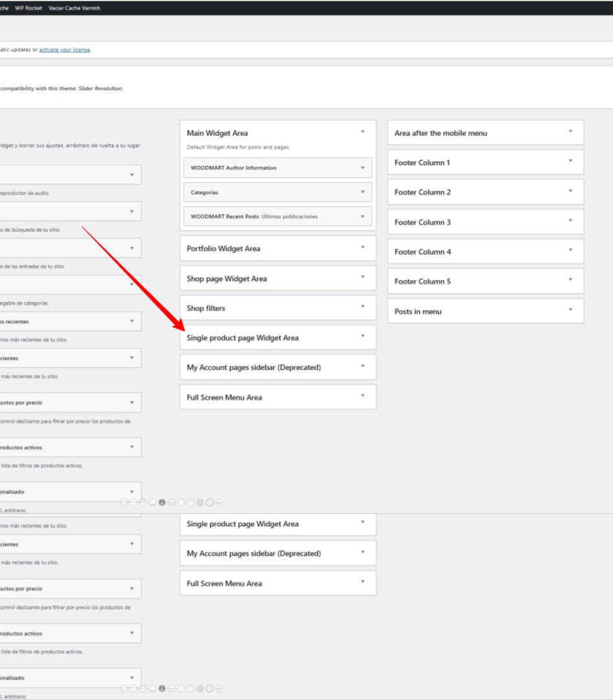Click the Footer Column 1 arrow icon
Screen dimensions: 613x700
pos(570,161)
